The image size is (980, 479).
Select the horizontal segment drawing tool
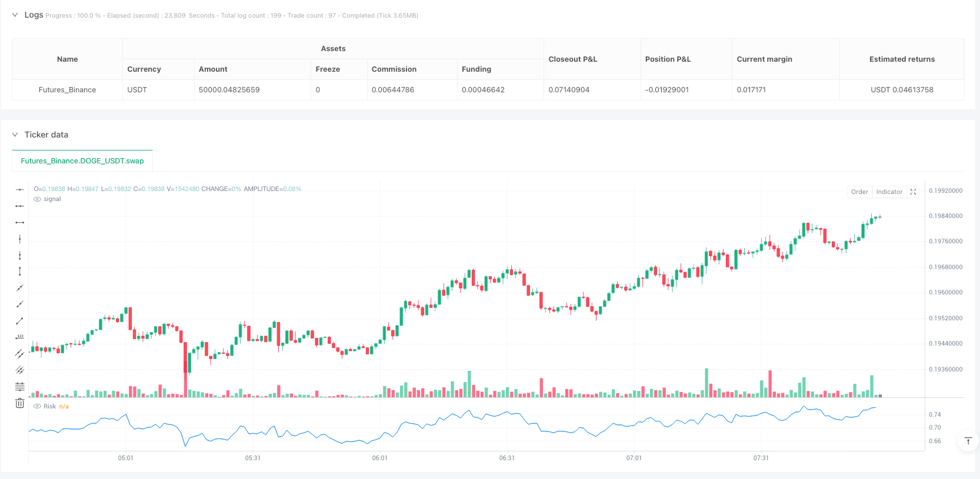pos(19,222)
